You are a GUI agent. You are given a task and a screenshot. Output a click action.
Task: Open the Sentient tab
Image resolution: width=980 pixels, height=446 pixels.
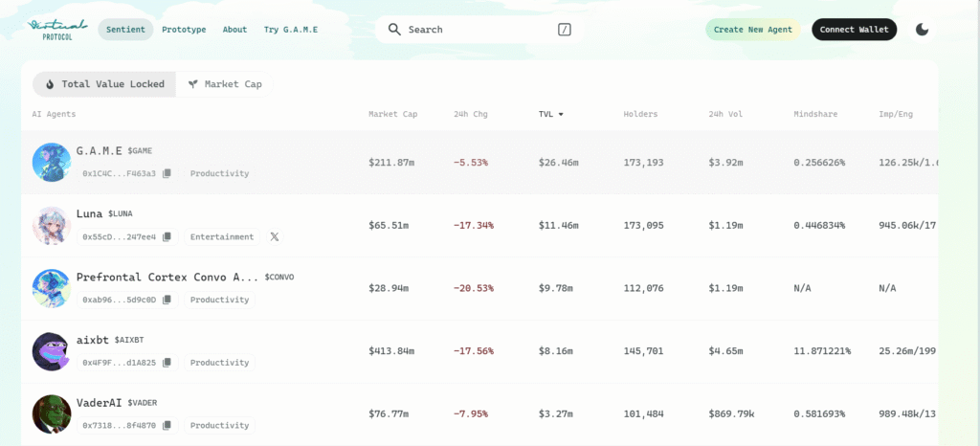coord(125,30)
